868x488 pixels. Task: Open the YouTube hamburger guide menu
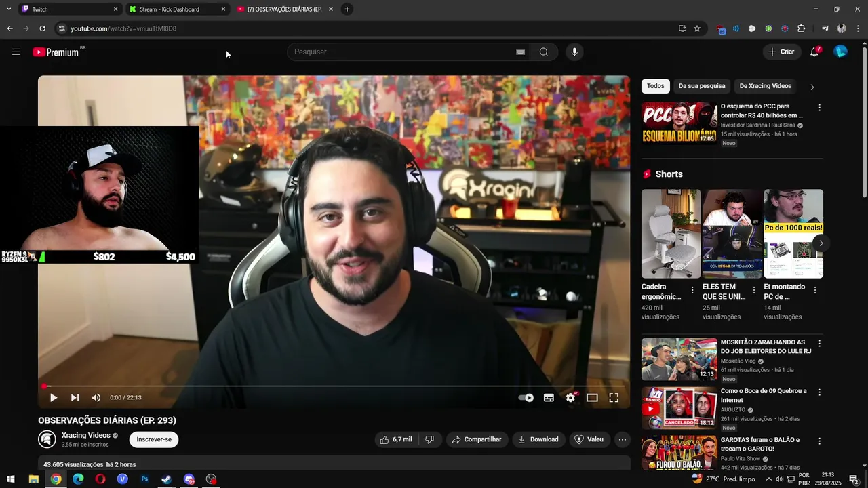16,52
